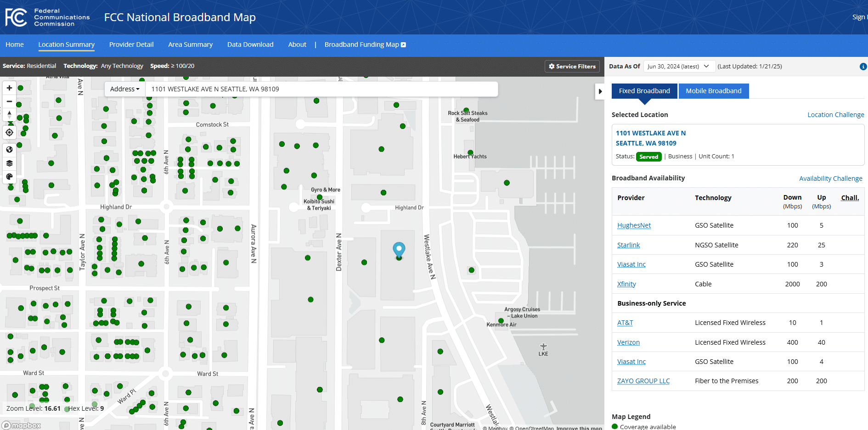This screenshot has width=868, height=430.
Task: Select the geolocate (find my location) icon
Action: 9,132
